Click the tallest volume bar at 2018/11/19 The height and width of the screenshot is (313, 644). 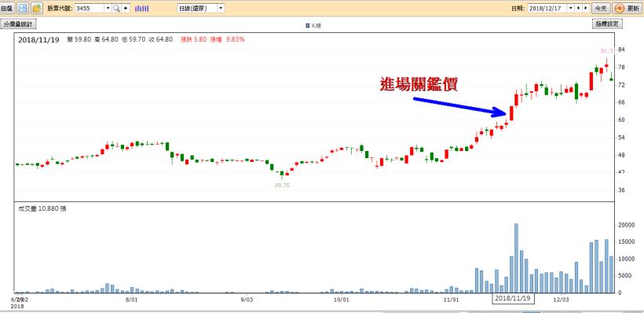tap(516, 258)
